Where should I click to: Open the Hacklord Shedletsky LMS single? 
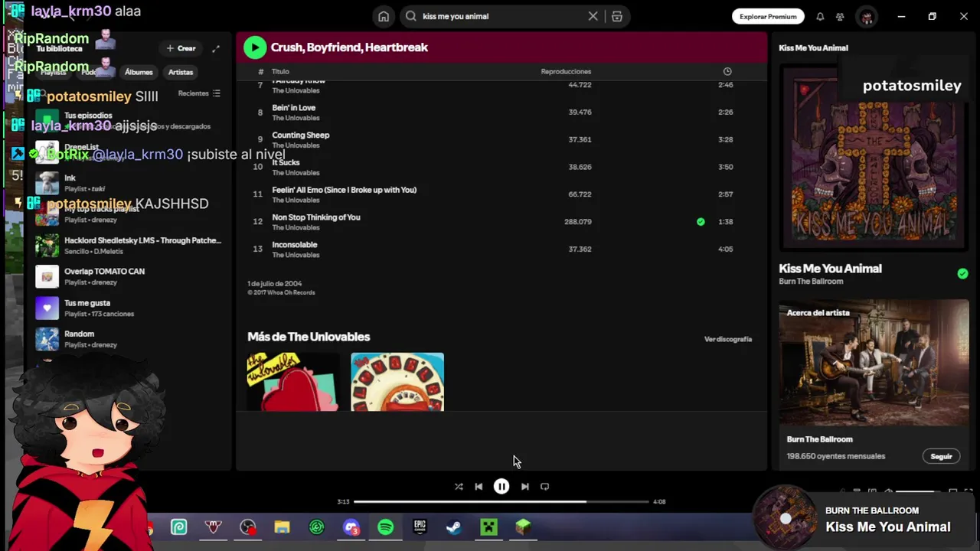click(130, 246)
